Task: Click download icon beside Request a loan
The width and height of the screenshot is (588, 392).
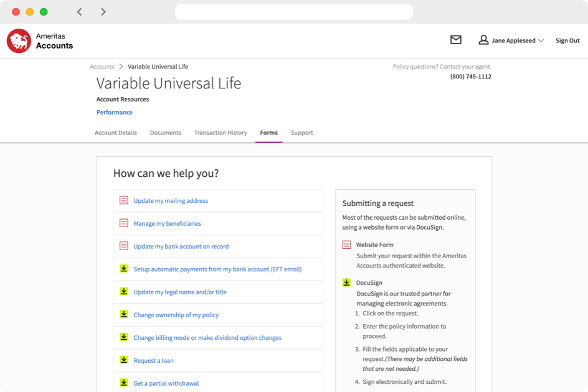Action: (124, 360)
